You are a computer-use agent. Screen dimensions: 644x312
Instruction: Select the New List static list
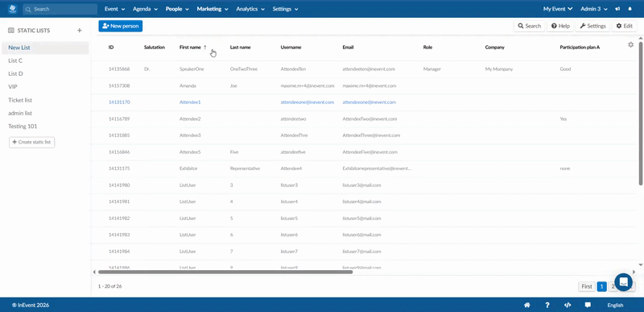coord(45,48)
